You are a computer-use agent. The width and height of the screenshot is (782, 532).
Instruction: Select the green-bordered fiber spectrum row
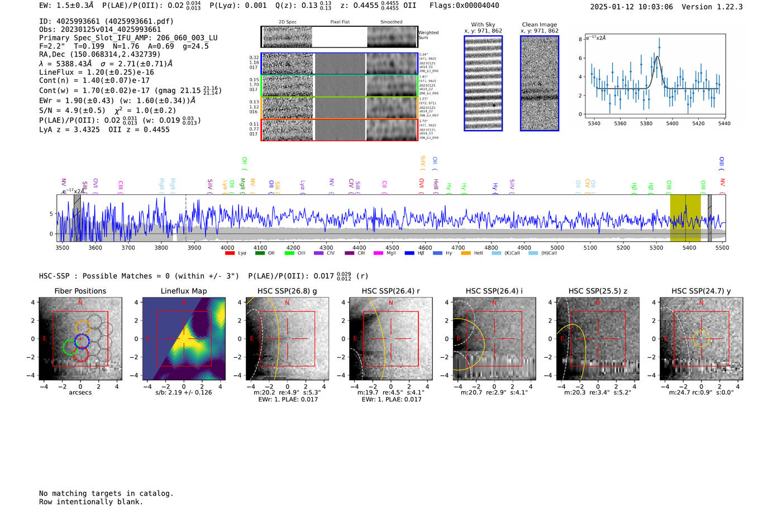pos(339,85)
